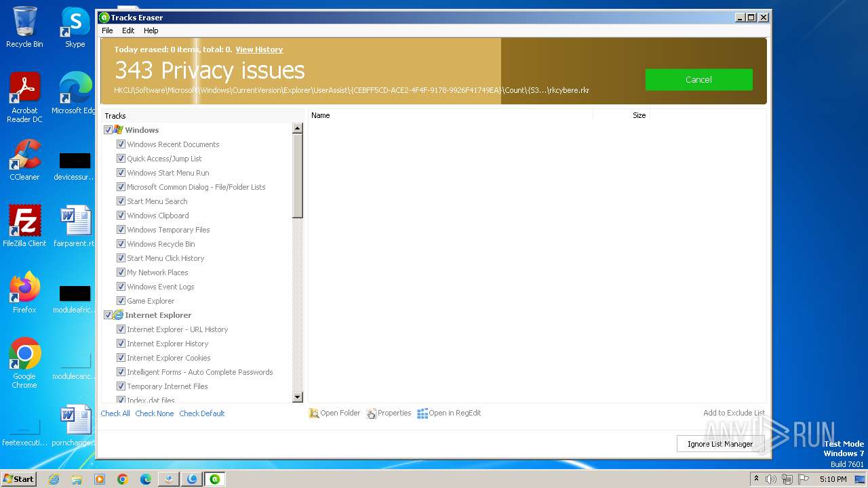Viewport: 868px width, 488px height.
Task: Open Windows Explorer in the taskbar
Action: click(x=77, y=479)
